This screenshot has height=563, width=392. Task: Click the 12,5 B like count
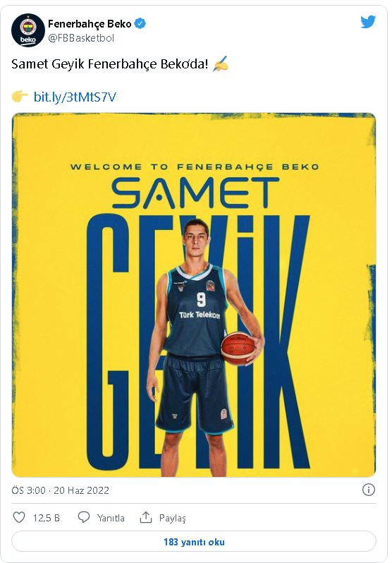pyautogui.click(x=47, y=518)
